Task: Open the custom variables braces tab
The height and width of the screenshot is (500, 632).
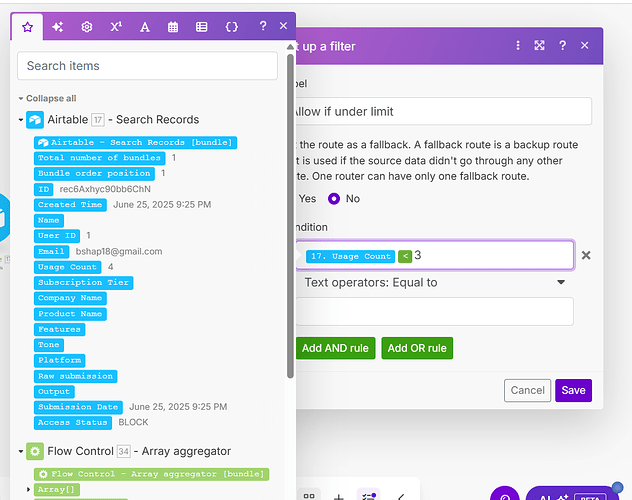Action: click(231, 27)
